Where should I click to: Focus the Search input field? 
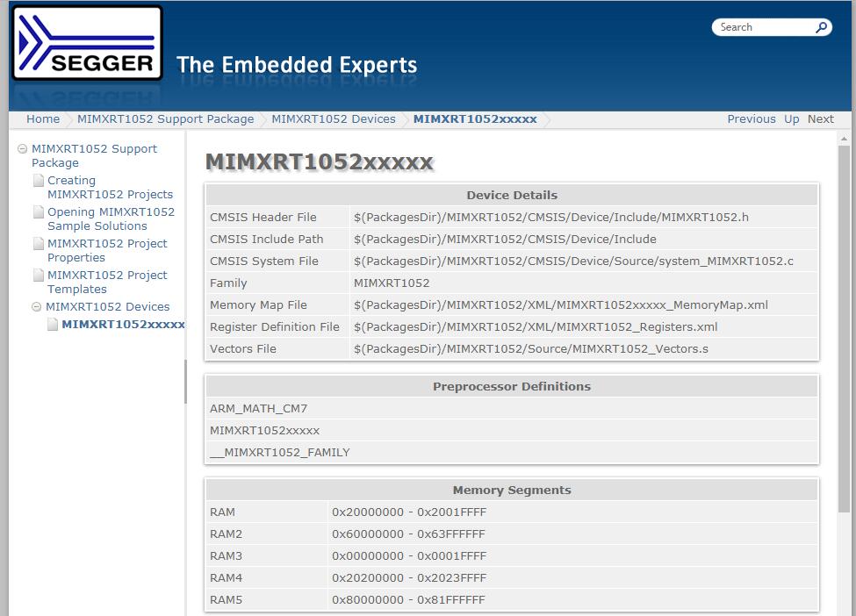click(x=766, y=27)
